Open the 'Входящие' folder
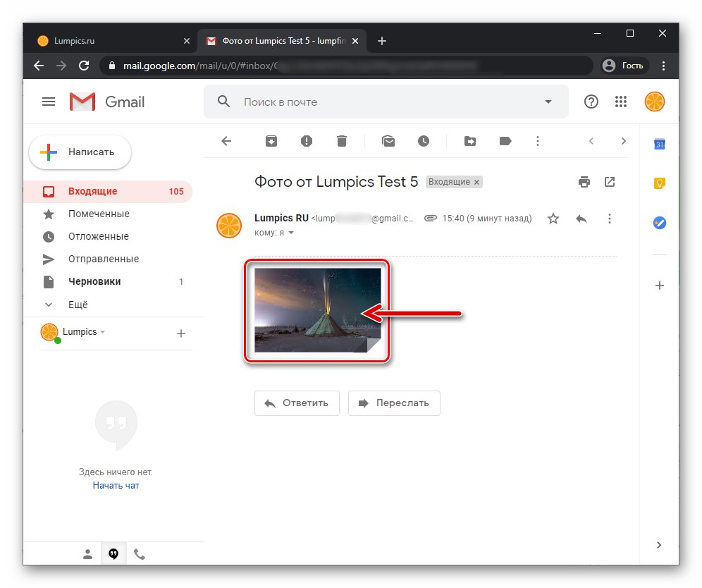 click(108, 191)
